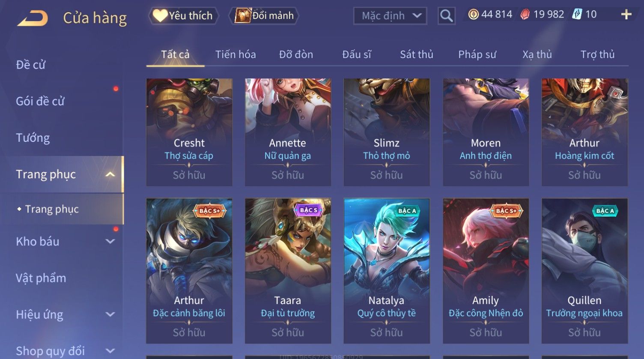Image resolution: width=644 pixels, height=359 pixels.
Task: Open Gói đề cử in sidebar
Action: (40, 102)
